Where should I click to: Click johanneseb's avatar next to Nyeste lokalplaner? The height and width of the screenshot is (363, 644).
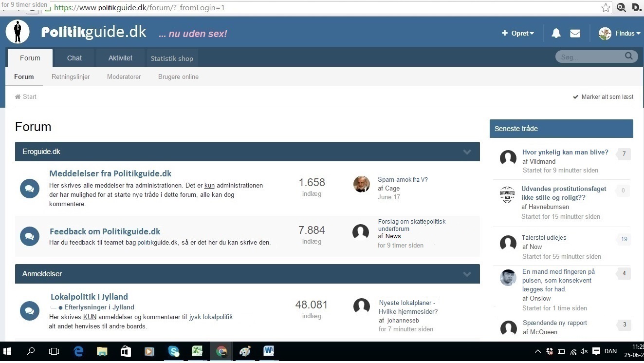coord(361,306)
